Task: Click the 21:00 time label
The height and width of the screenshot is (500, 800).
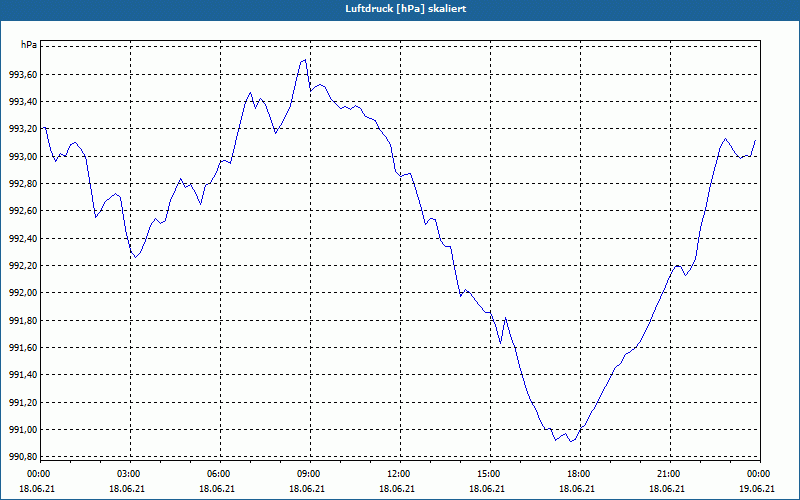Action: (670, 474)
